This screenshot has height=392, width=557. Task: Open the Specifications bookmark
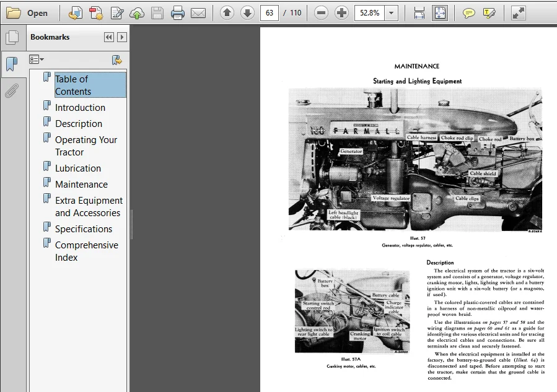coord(84,229)
